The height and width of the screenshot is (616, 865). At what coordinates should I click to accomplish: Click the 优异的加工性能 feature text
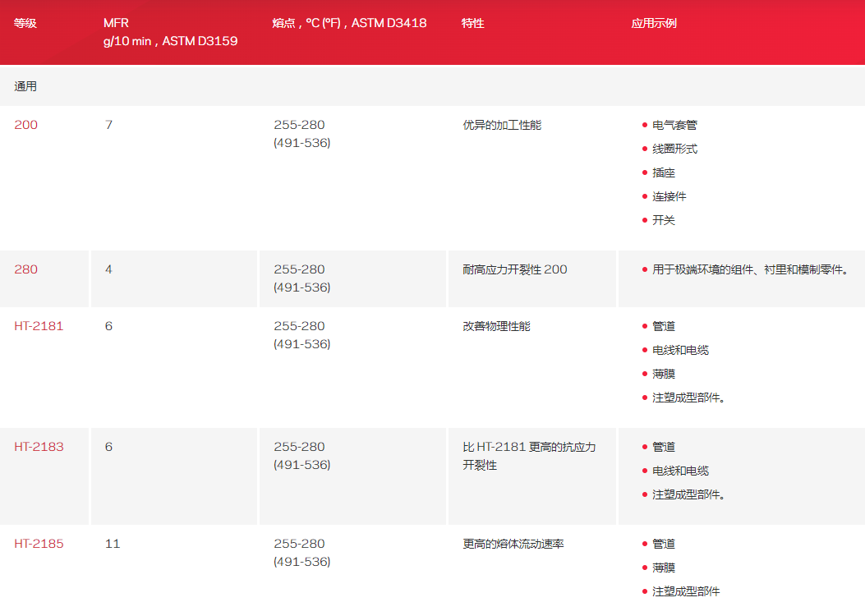coord(502,125)
